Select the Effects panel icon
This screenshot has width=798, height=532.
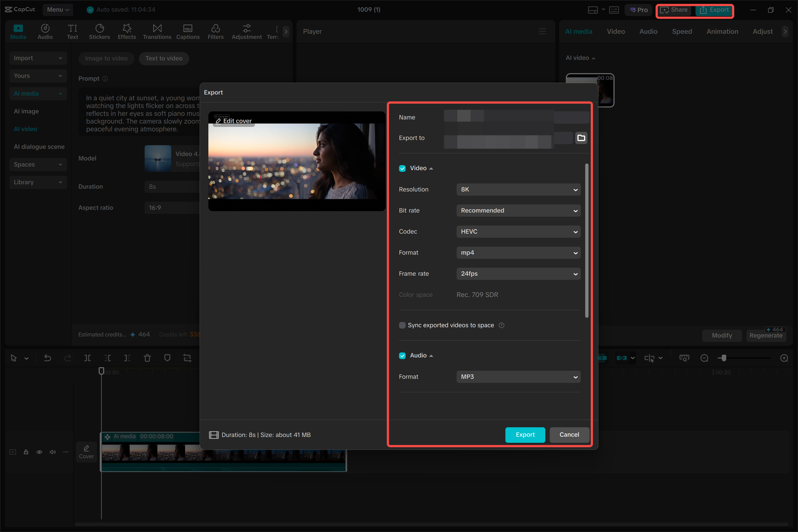127,31
